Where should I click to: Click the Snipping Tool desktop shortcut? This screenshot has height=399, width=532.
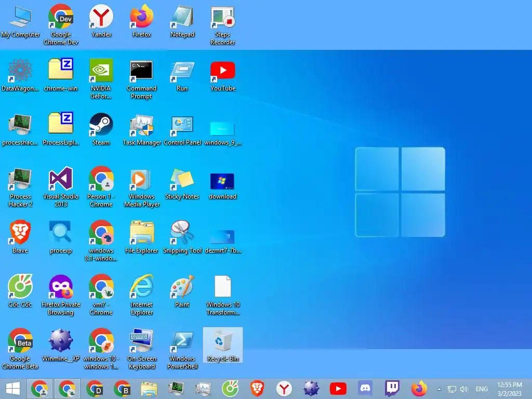pos(182,236)
